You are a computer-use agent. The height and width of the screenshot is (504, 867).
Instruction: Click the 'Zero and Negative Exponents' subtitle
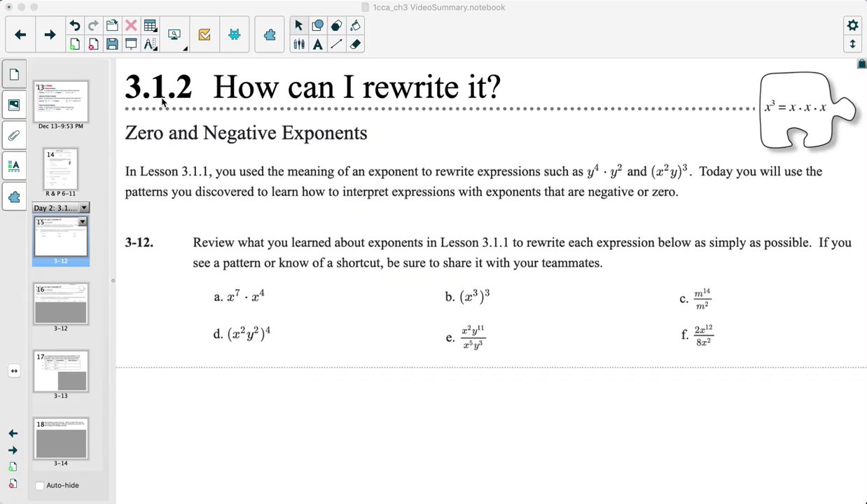[x=246, y=132]
